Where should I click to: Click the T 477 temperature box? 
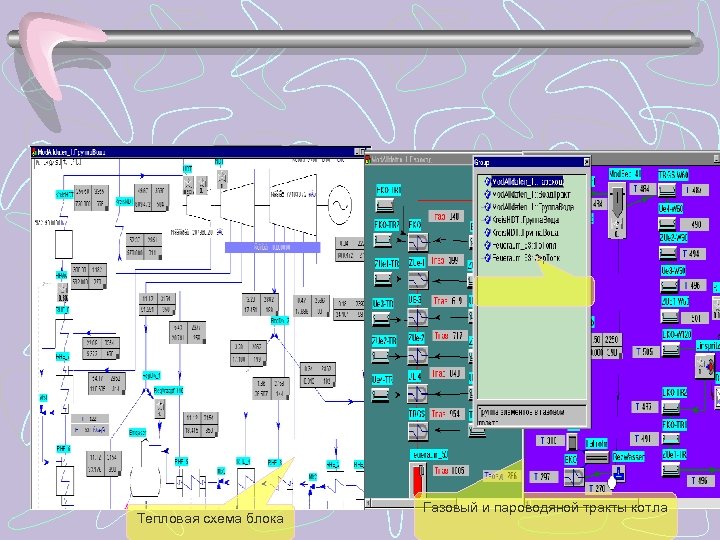[644, 406]
